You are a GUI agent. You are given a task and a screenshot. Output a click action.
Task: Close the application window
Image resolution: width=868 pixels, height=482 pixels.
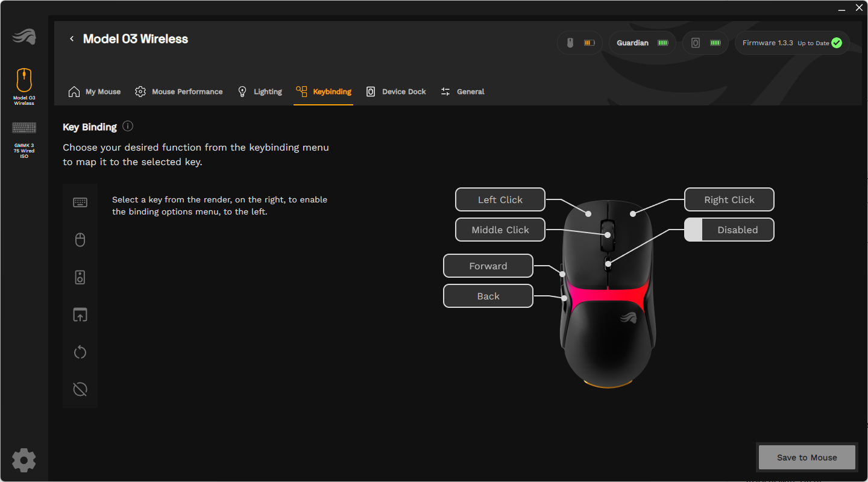tap(860, 8)
